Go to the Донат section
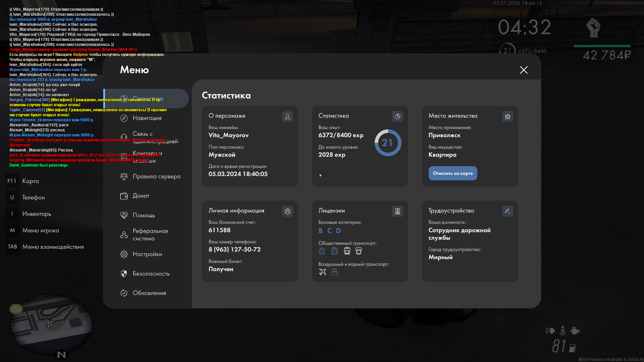 [141, 196]
